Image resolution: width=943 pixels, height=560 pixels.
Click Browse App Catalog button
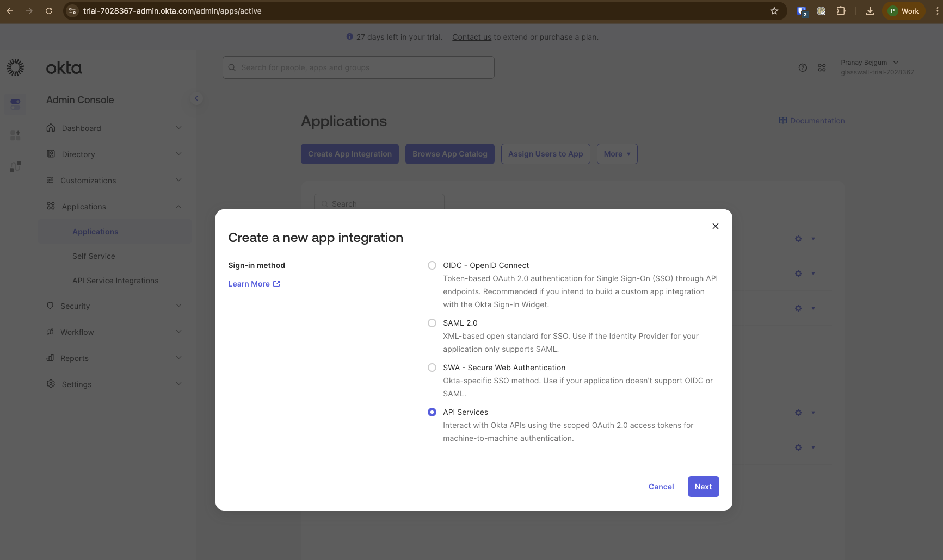450,154
